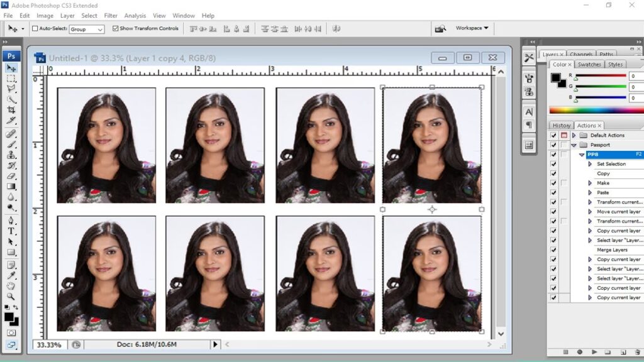Open the Workspace button menu
Image resolution: width=644 pixels, height=362 pixels.
[472, 28]
